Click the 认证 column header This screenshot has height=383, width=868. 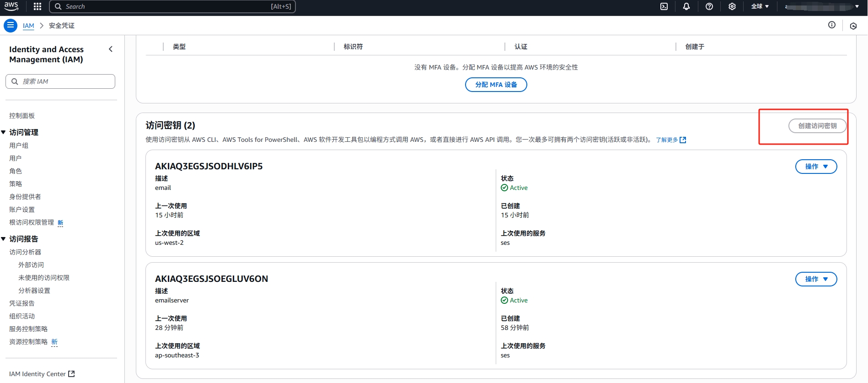click(x=521, y=47)
